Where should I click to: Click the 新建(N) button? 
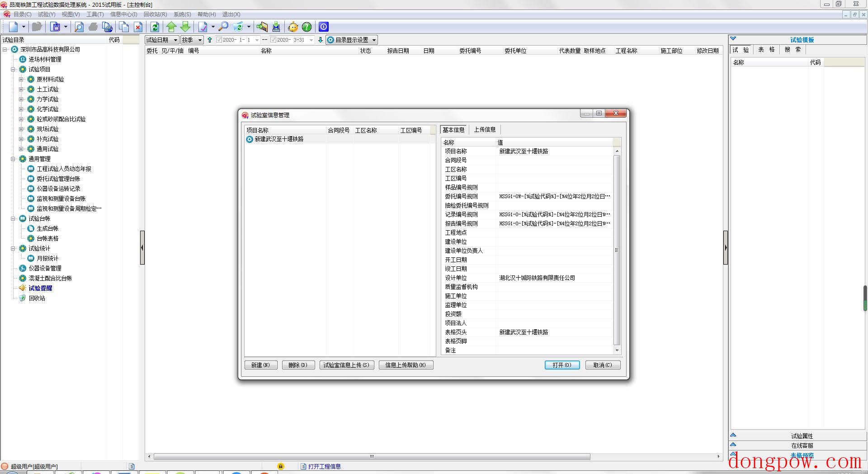click(x=261, y=365)
